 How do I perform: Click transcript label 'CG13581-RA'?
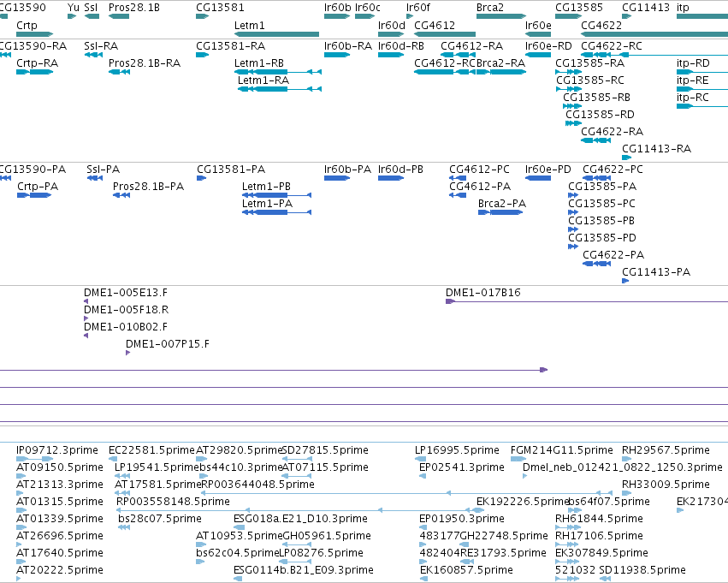[231, 46]
